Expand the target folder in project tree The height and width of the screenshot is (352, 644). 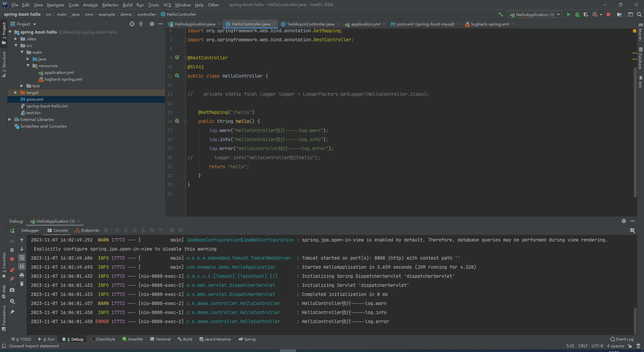pos(16,93)
